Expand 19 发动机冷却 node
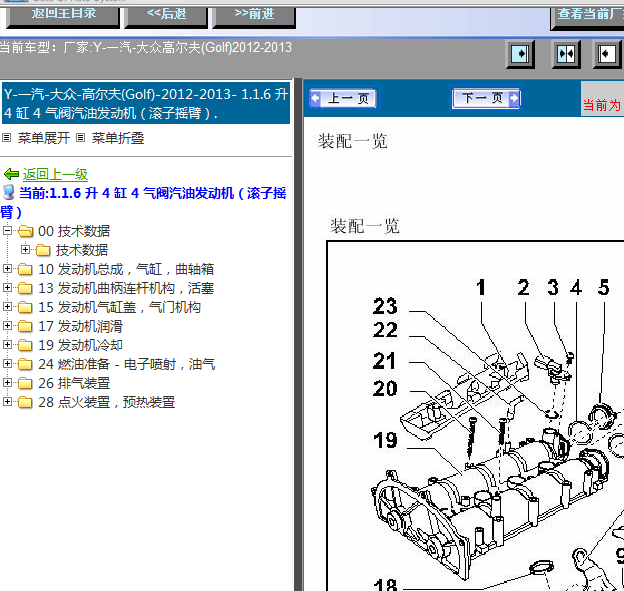The width and height of the screenshot is (624, 591). 7,344
